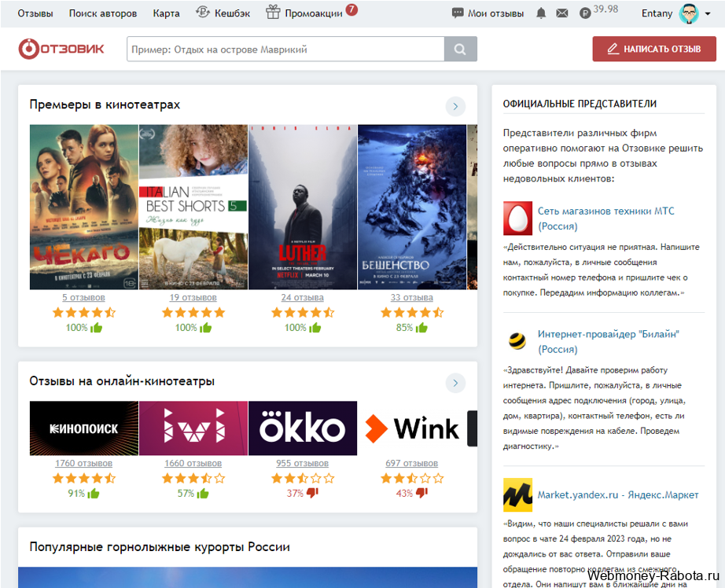
Task: Click thumbs-up icon beside 85%
Action: pyautogui.click(x=421, y=328)
